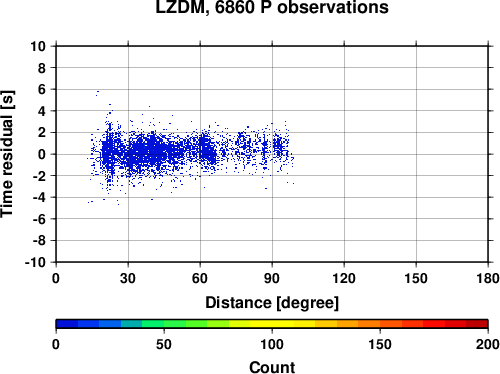This screenshot has height=374, width=500.
Task: Click the colorbar tick label 200
Action: coord(488,344)
